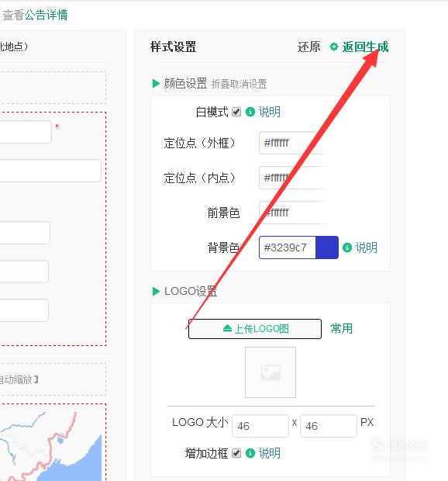Click the LOGO height field 46
This screenshot has width=448, height=481.
[329, 426]
